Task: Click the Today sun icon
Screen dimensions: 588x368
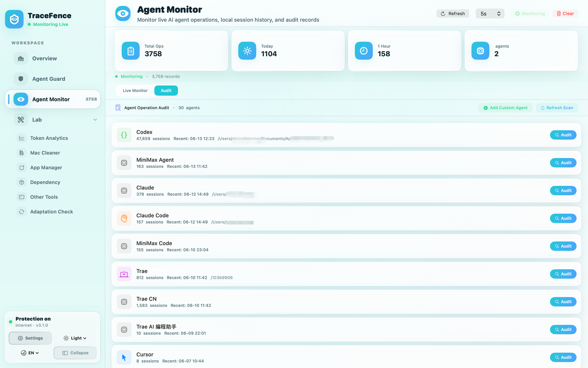Action: tap(247, 51)
